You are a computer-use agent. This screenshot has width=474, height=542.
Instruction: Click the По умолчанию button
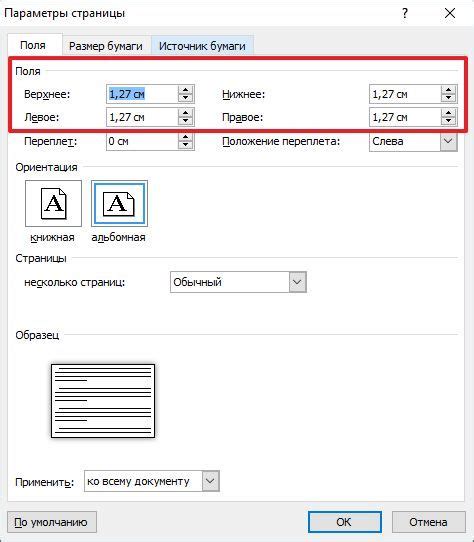point(51,522)
